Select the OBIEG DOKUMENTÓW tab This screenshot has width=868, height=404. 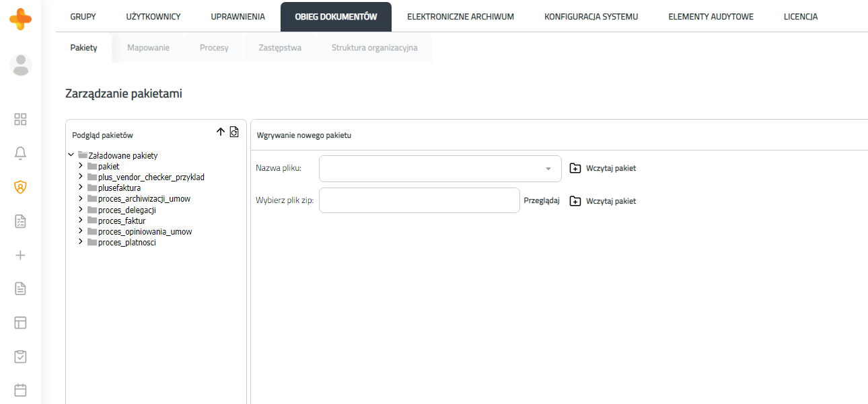point(336,17)
